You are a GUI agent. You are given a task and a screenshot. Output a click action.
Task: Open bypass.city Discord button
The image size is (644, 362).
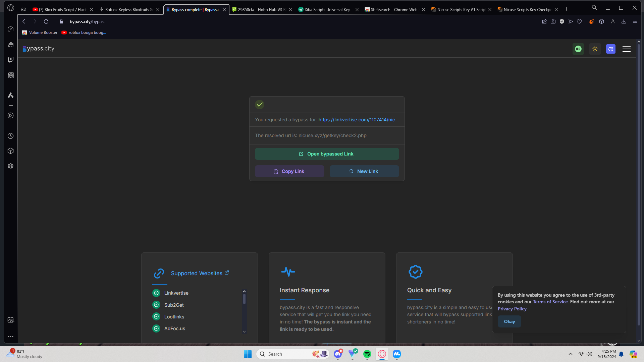point(611,49)
